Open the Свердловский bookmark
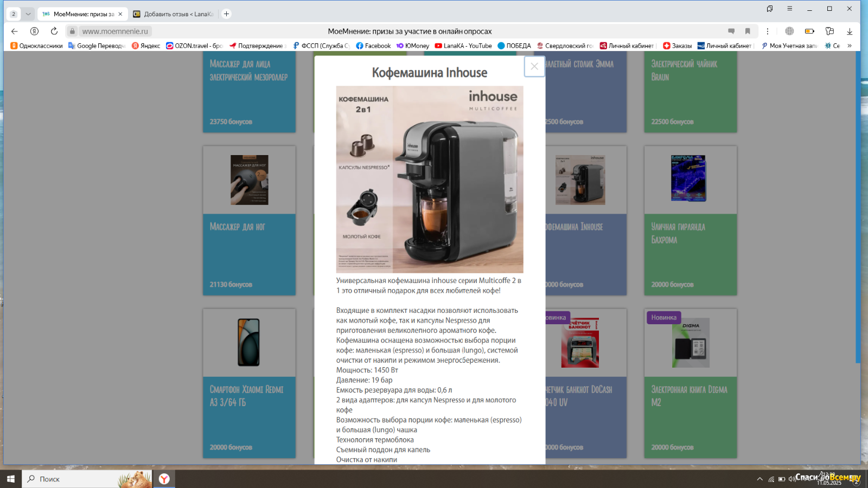 pos(565,46)
